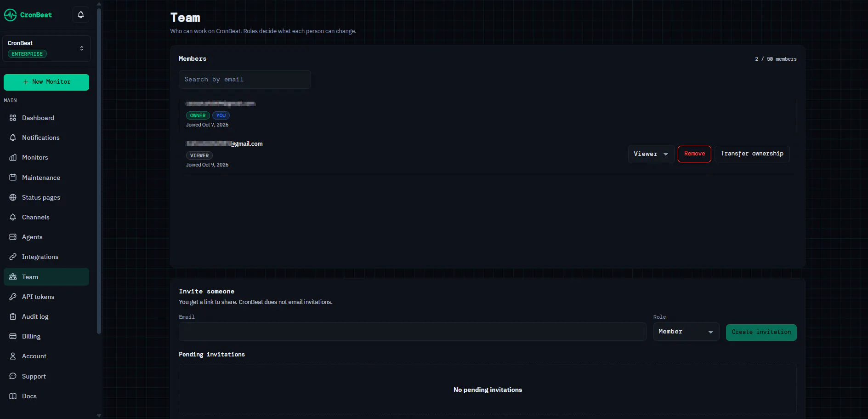Go to Dashboard in the sidebar
Image resolution: width=868 pixels, height=419 pixels.
(46, 118)
